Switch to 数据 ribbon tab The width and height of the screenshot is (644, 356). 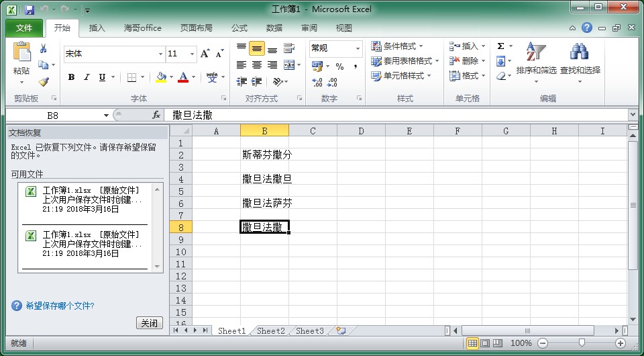click(274, 28)
